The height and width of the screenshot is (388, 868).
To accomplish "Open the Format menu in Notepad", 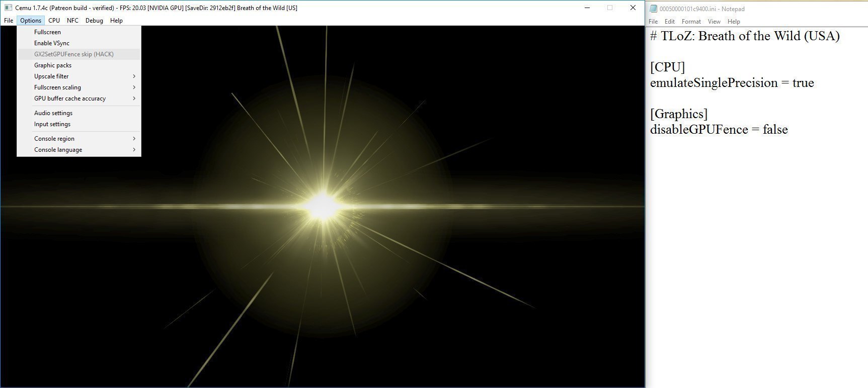I will point(691,22).
